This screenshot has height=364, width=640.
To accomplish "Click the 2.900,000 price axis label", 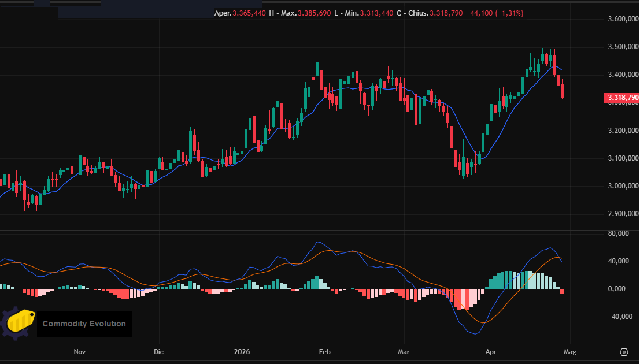I will pyautogui.click(x=623, y=214).
